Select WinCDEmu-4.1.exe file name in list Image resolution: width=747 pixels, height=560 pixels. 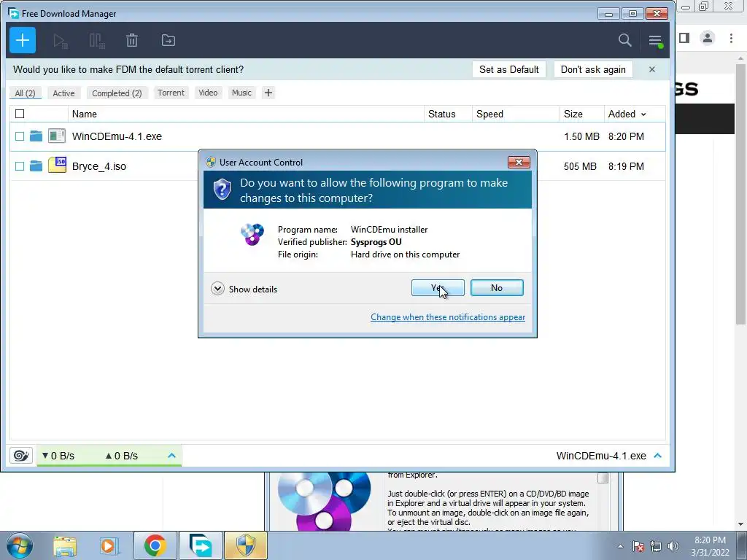pyautogui.click(x=117, y=136)
